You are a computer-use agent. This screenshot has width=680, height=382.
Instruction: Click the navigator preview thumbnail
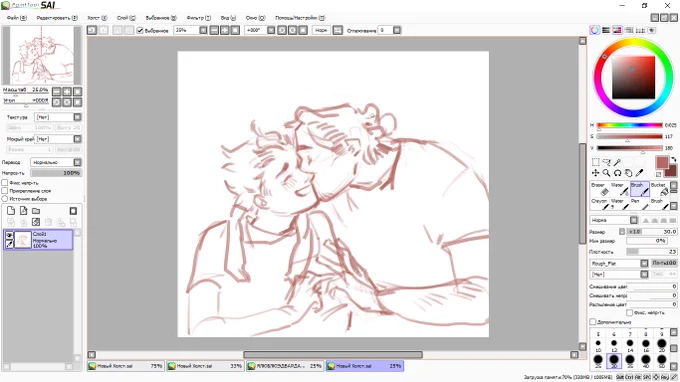coord(42,56)
